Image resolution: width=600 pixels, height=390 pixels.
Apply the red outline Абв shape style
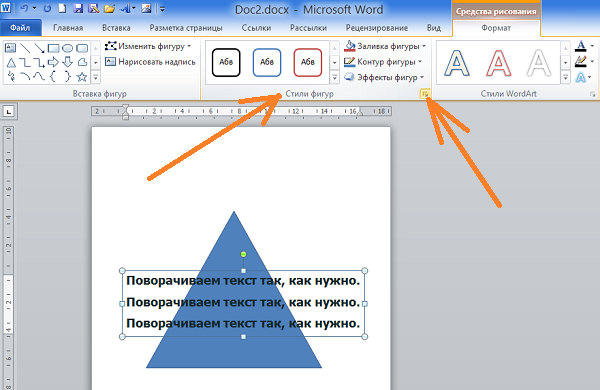pyautogui.click(x=308, y=62)
